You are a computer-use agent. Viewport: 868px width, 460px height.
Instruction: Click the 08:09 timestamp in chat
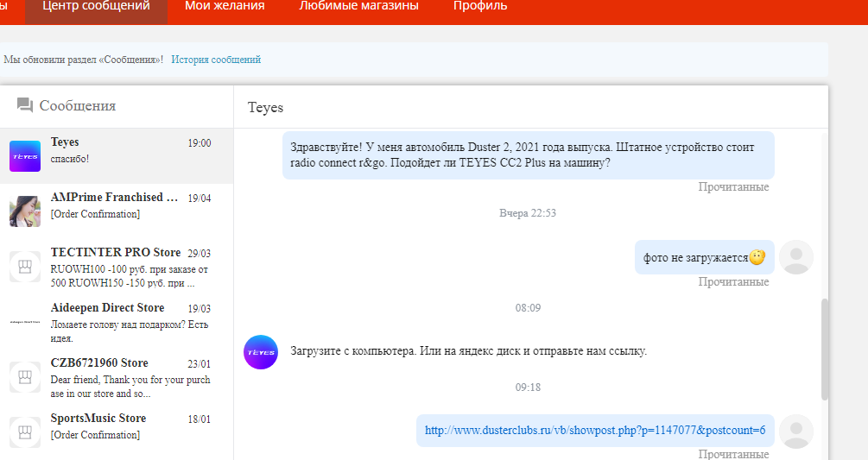(x=528, y=308)
